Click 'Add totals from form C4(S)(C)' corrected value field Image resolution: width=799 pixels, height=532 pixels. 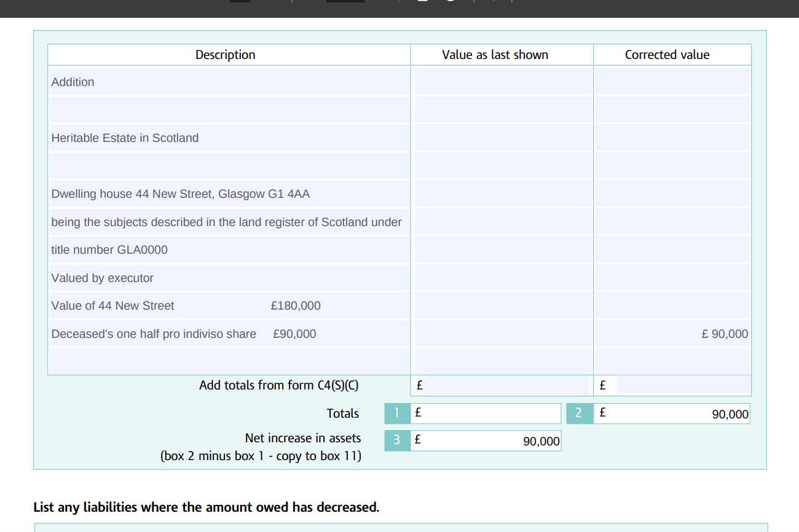(x=682, y=385)
